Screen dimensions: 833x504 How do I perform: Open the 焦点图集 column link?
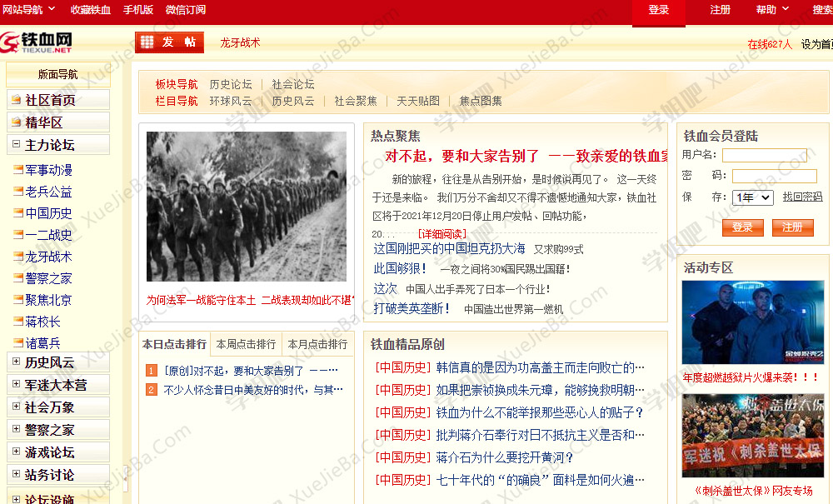[481, 100]
